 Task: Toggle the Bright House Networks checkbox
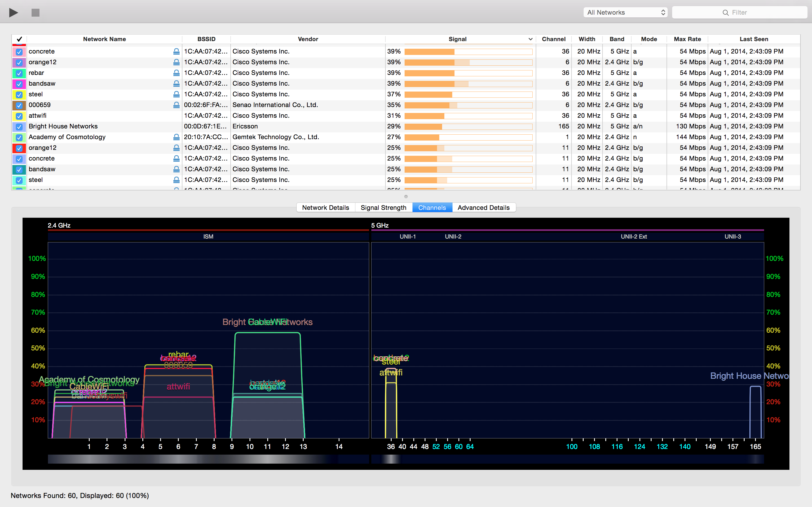[19, 127]
